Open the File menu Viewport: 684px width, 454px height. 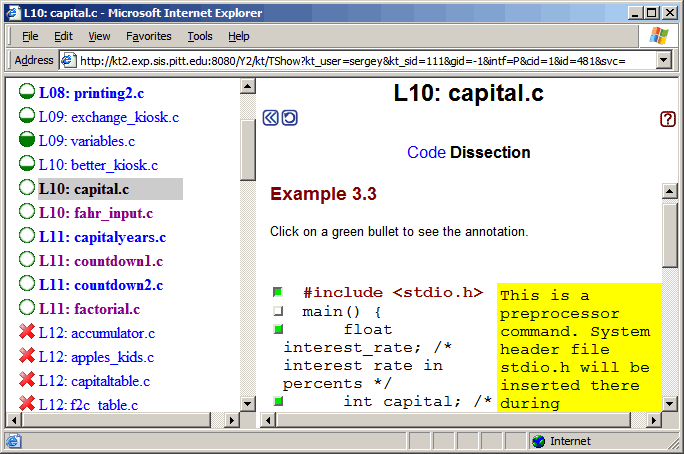(30, 36)
